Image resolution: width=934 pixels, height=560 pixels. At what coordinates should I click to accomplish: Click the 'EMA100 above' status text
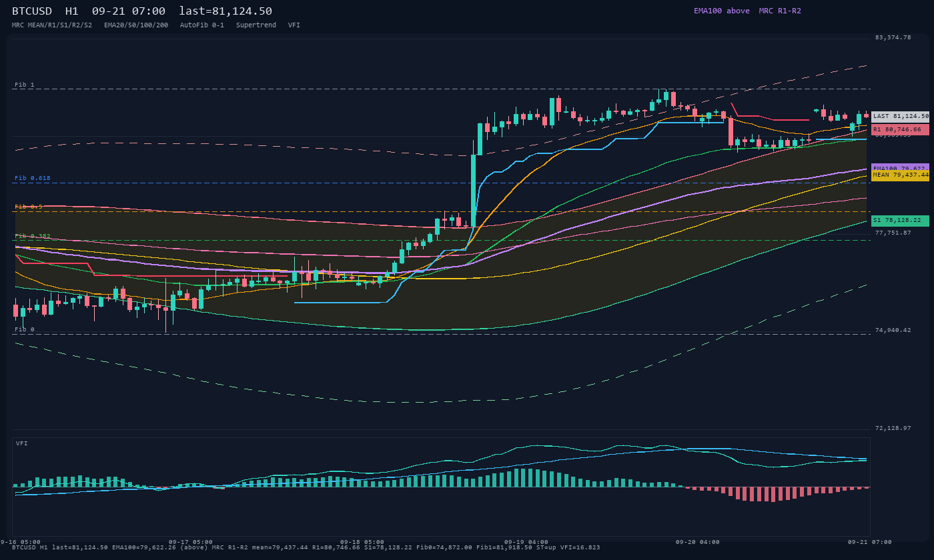click(722, 11)
